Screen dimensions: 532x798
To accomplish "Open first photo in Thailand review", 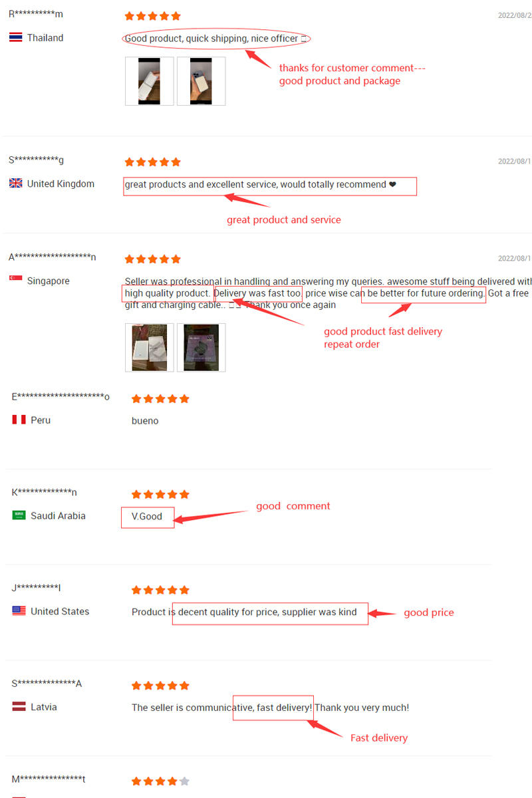I will (x=150, y=81).
